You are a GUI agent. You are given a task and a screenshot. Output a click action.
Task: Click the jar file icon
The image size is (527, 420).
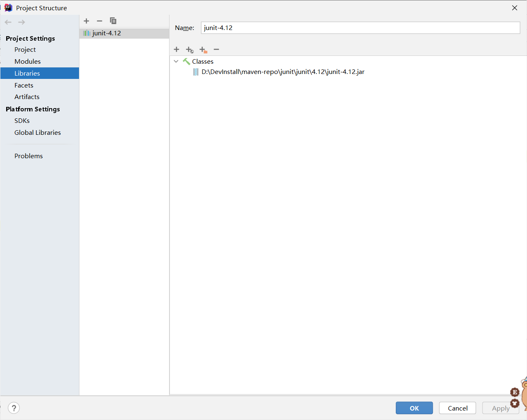coord(196,72)
